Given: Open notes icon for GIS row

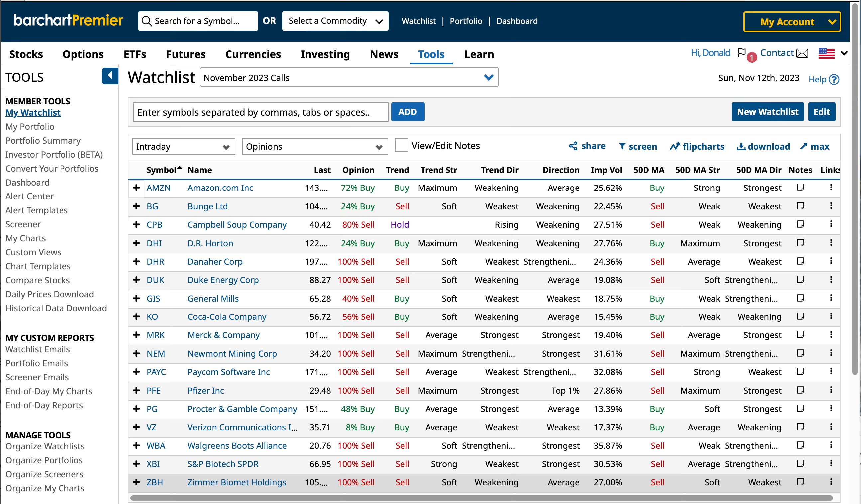Looking at the screenshot, I should pyautogui.click(x=800, y=298).
